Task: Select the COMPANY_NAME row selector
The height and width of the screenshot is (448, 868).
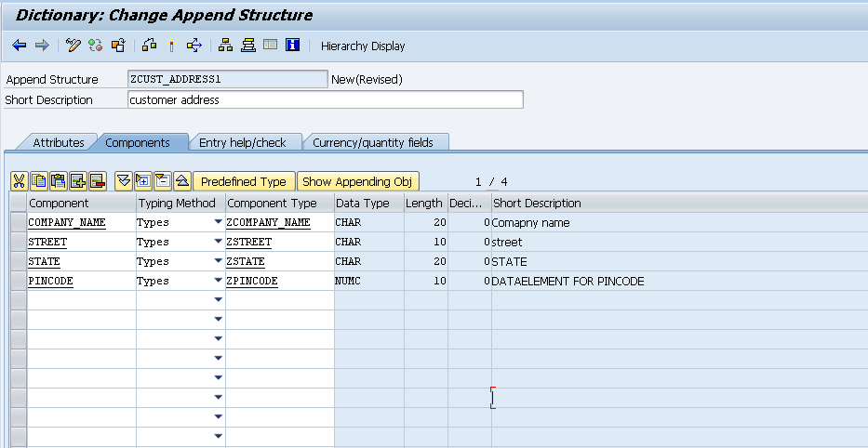Action: [x=19, y=223]
